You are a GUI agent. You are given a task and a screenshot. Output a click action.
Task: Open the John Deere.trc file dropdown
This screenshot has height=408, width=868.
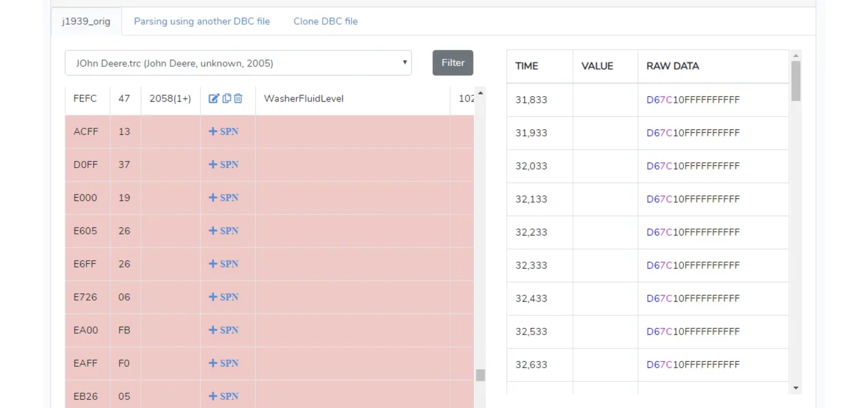[x=238, y=63]
